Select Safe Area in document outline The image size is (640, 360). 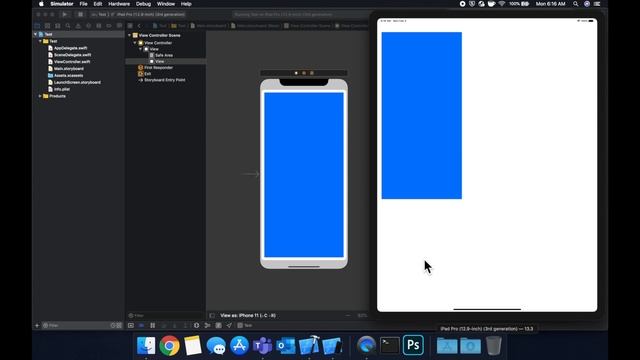click(164, 55)
